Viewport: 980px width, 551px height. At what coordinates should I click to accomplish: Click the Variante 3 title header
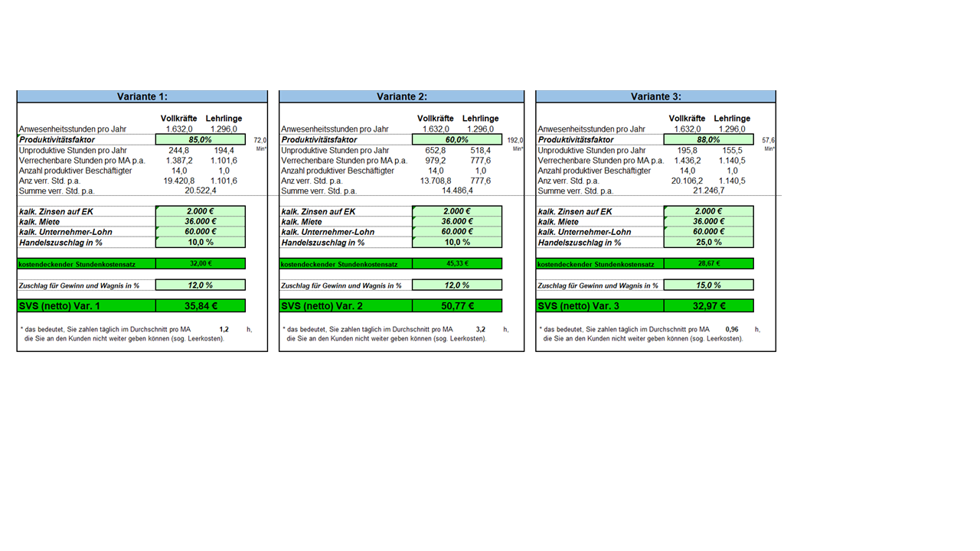click(x=655, y=96)
